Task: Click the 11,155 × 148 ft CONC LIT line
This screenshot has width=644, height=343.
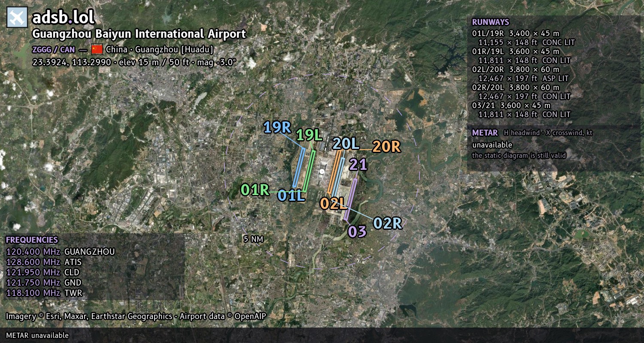Action: [526, 42]
